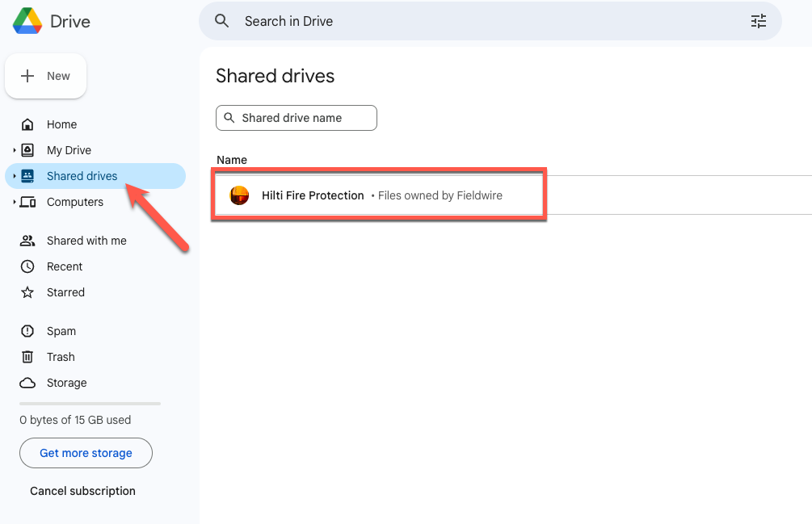This screenshot has width=812, height=524.
Task: Go to Home in sidebar
Action: [95, 124]
